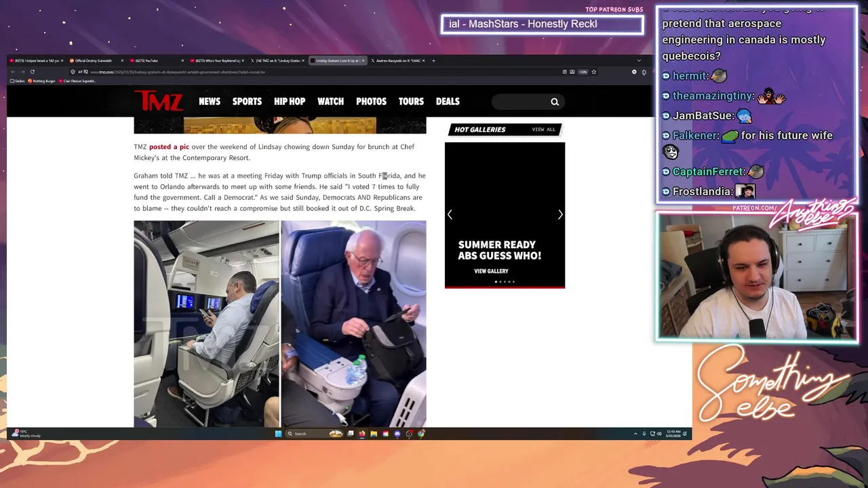Screen dimensions: 868x488
Task: Open Firefox from taskbar
Action: [362, 434]
